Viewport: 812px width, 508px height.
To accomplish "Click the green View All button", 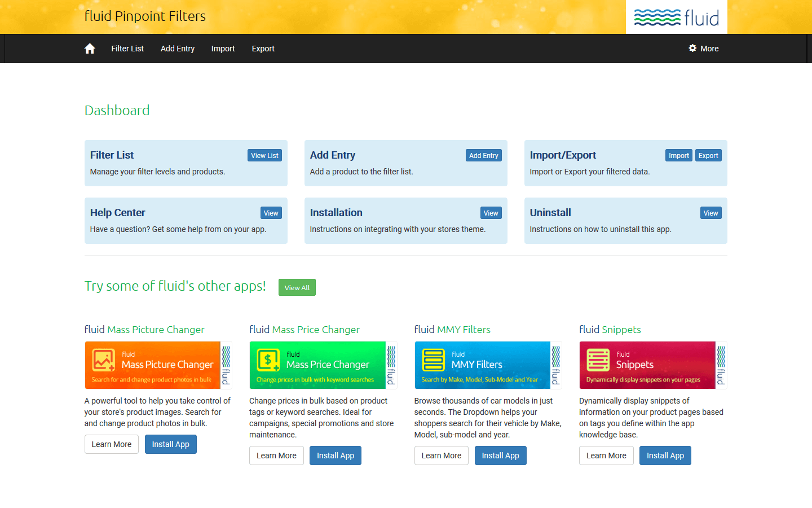I will click(297, 288).
